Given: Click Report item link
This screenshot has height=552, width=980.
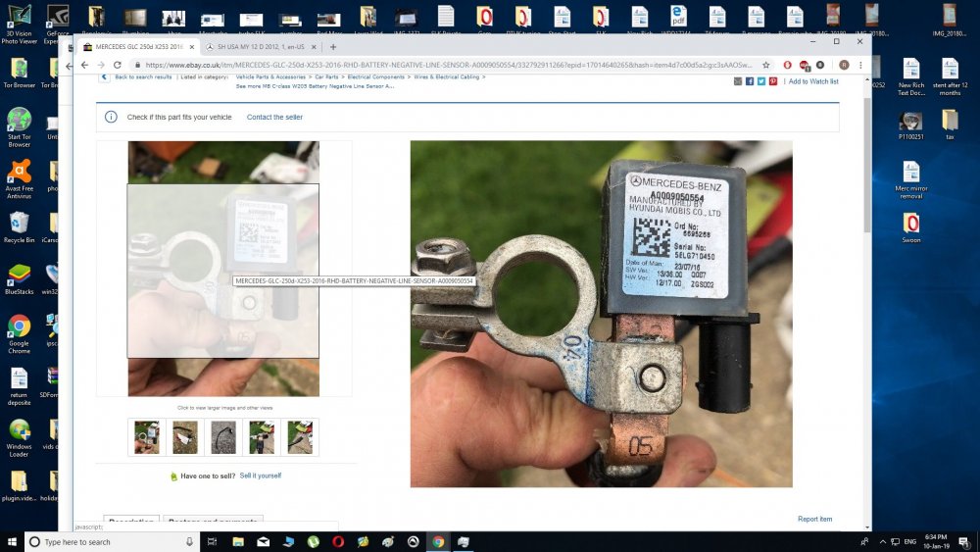Looking at the screenshot, I should point(814,519).
